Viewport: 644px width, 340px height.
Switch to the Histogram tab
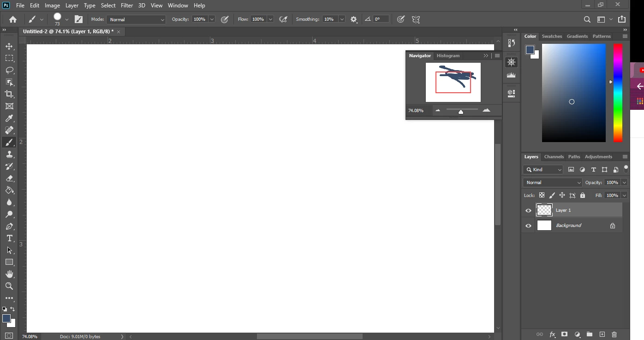448,55
